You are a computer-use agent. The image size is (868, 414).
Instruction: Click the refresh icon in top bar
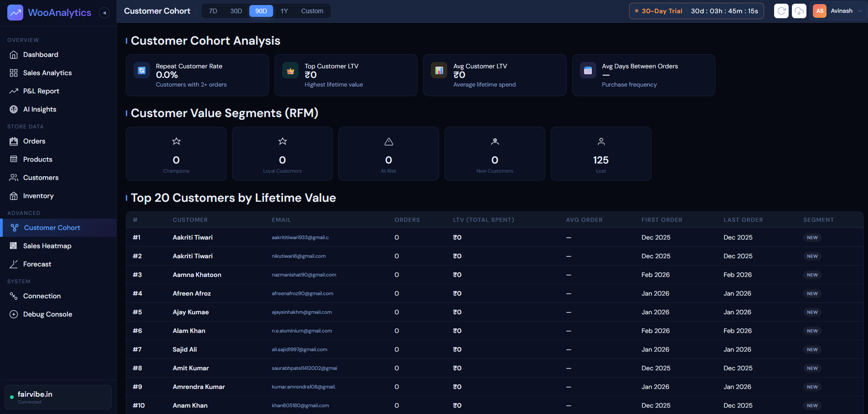(781, 11)
